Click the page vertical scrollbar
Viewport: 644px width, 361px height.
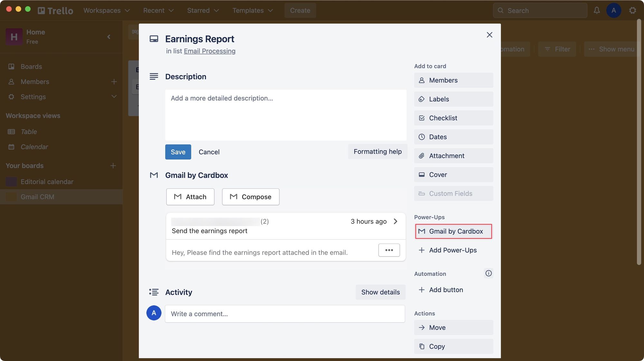point(639,142)
